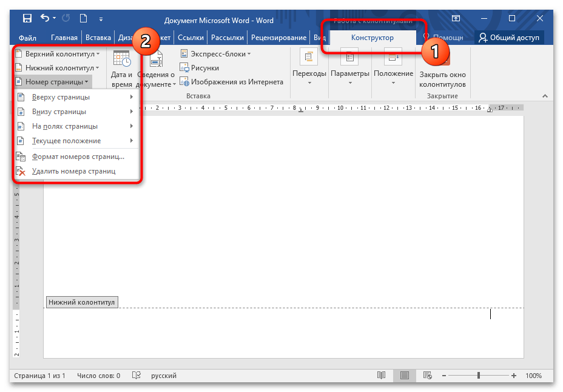This screenshot has height=392, width=563.
Task: Open the Параметры group dropdown
Action: tap(349, 68)
